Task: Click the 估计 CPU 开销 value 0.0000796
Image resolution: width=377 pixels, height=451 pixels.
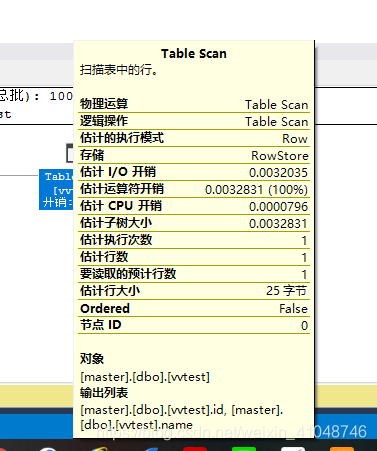Action: tap(278, 207)
